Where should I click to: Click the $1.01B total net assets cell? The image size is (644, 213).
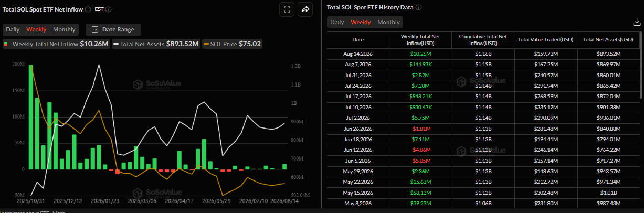point(608,193)
